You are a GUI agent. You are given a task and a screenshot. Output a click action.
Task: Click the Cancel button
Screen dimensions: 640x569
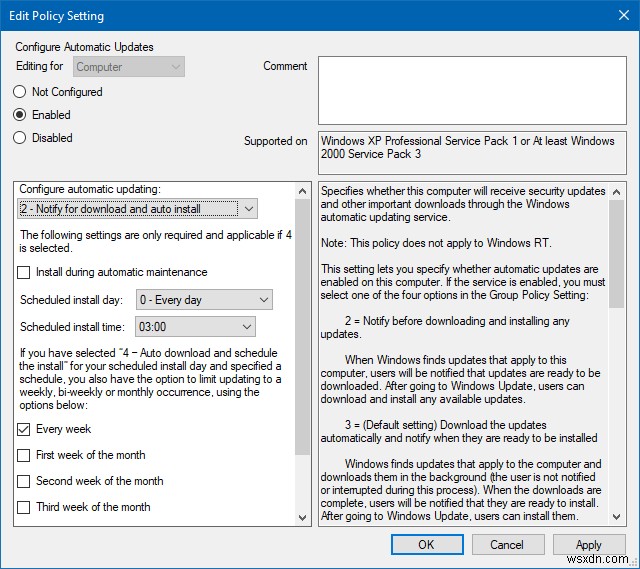point(508,545)
